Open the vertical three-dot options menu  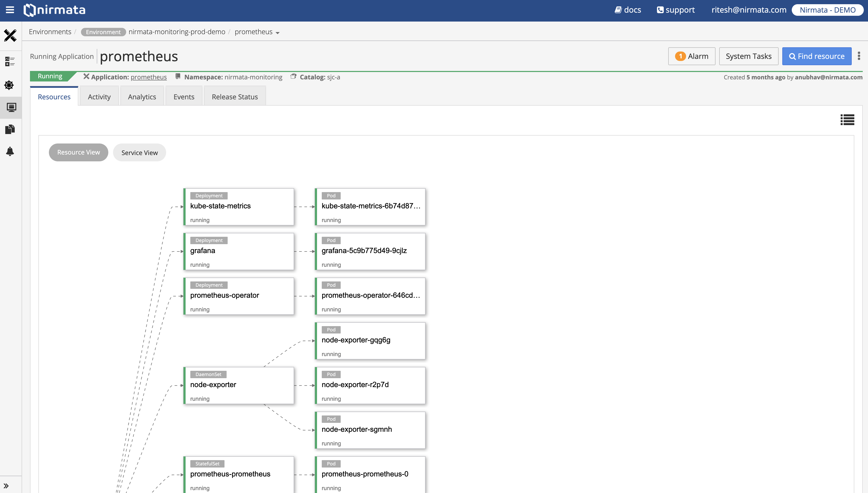click(x=859, y=56)
